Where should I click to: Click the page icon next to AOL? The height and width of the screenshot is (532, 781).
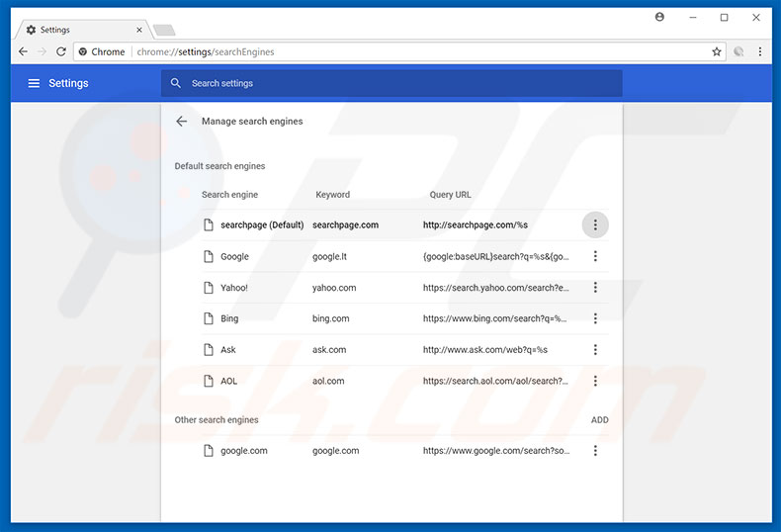209,381
